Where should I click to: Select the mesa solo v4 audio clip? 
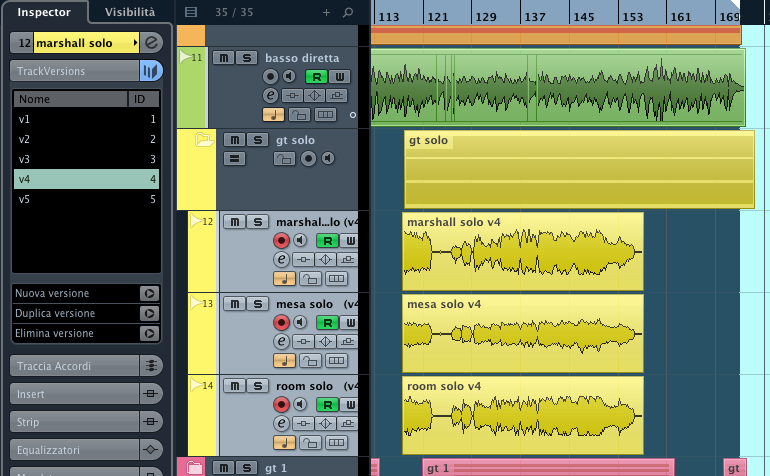tap(522, 333)
